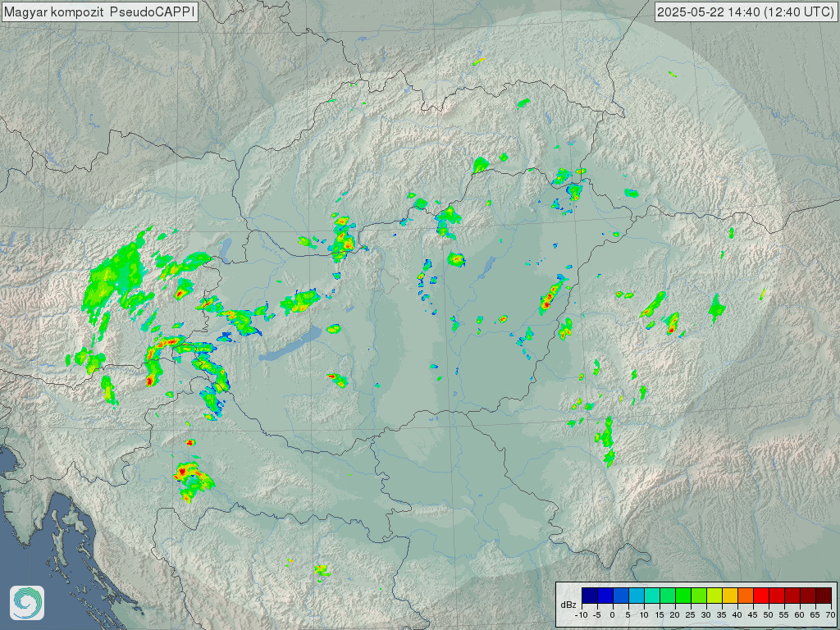Select the Magyar kompozit PseudoCAPPI title label
840x630 pixels.
click(x=99, y=11)
